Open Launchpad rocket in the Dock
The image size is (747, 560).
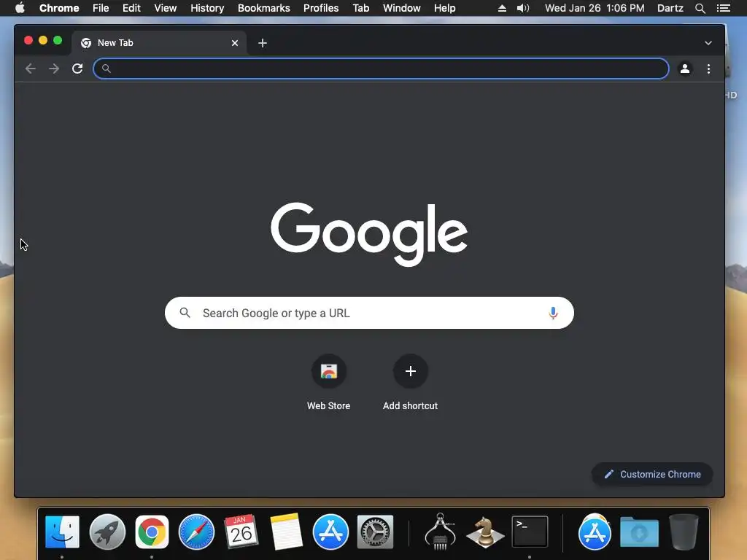pos(107,532)
